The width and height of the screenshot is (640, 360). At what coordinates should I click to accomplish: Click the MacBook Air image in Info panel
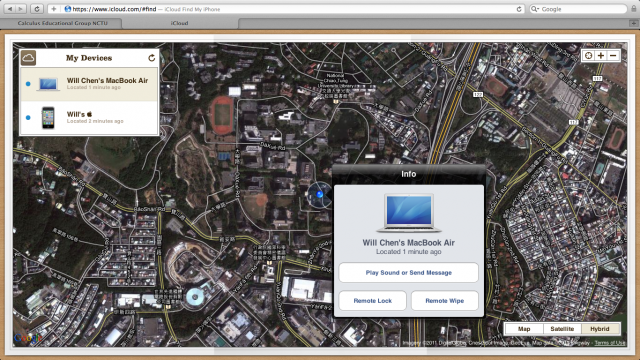409,213
